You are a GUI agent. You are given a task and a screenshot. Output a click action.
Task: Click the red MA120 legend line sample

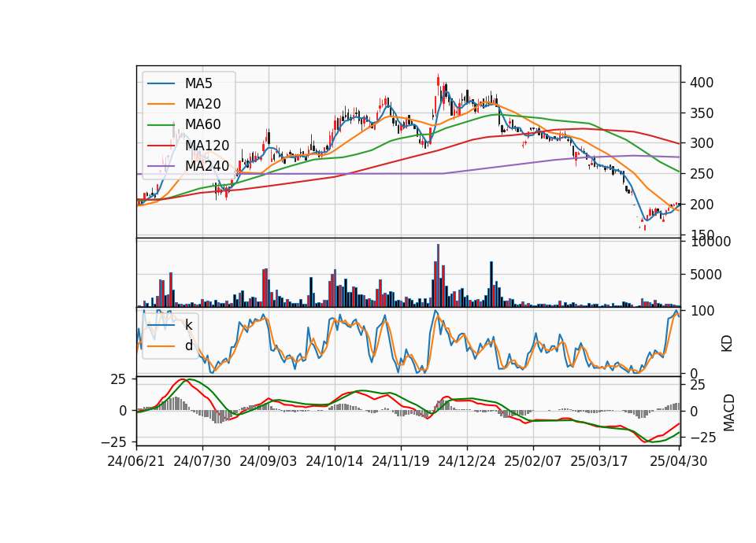pyautogui.click(x=161, y=145)
